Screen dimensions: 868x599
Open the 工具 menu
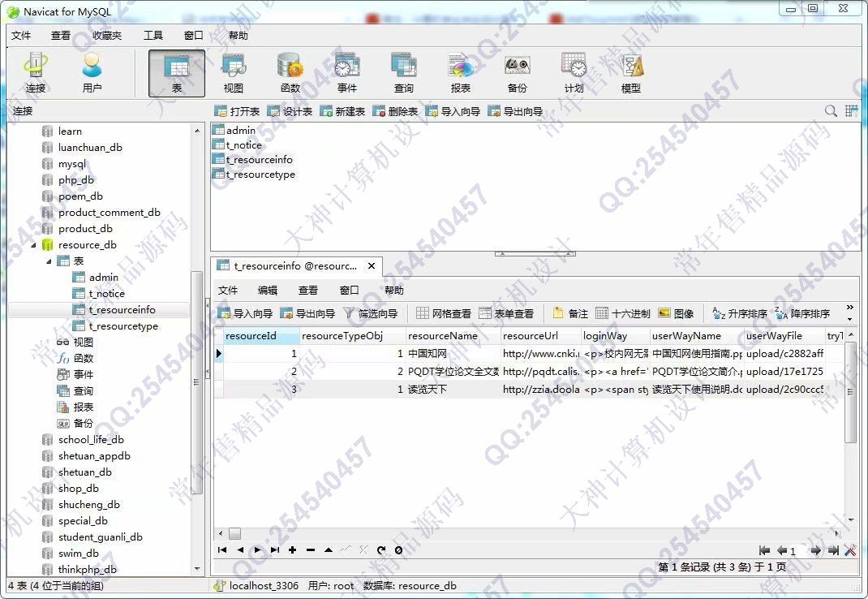click(x=153, y=36)
